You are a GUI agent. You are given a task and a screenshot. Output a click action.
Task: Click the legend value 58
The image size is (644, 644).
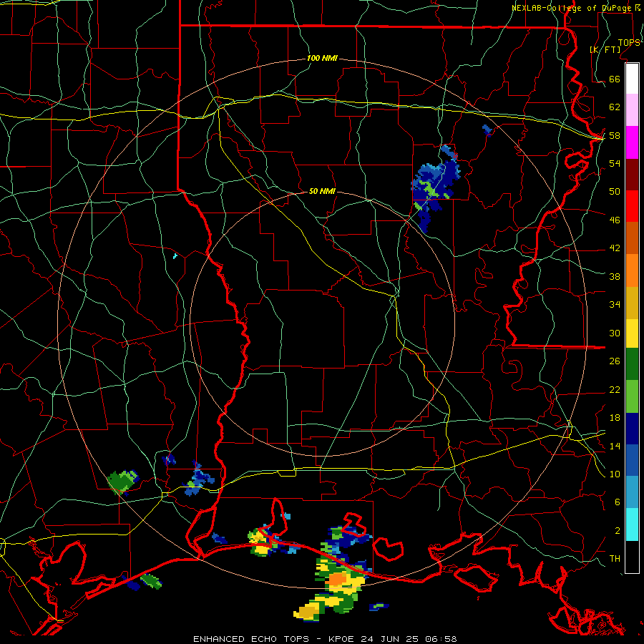[615, 135]
